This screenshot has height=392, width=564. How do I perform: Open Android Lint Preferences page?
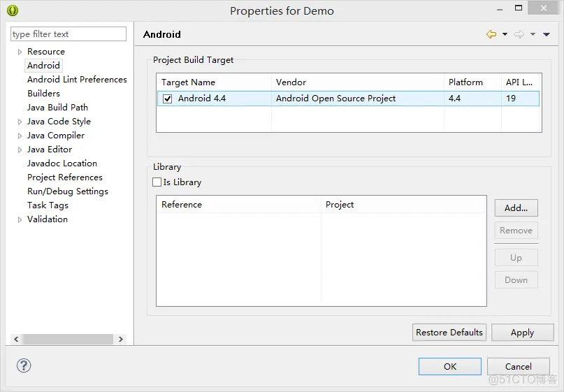click(x=77, y=80)
